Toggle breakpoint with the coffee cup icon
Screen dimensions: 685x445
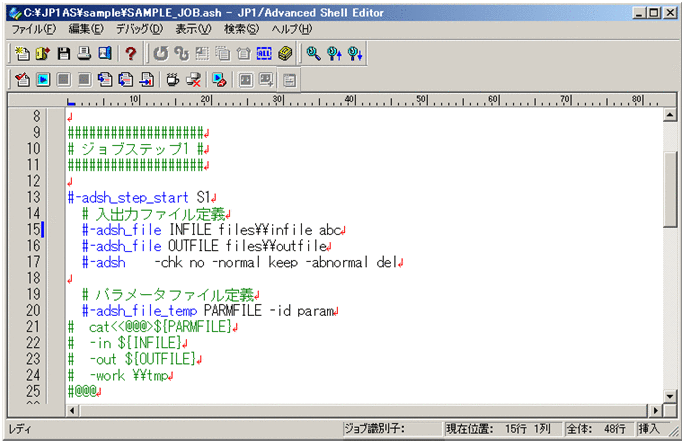[173, 79]
